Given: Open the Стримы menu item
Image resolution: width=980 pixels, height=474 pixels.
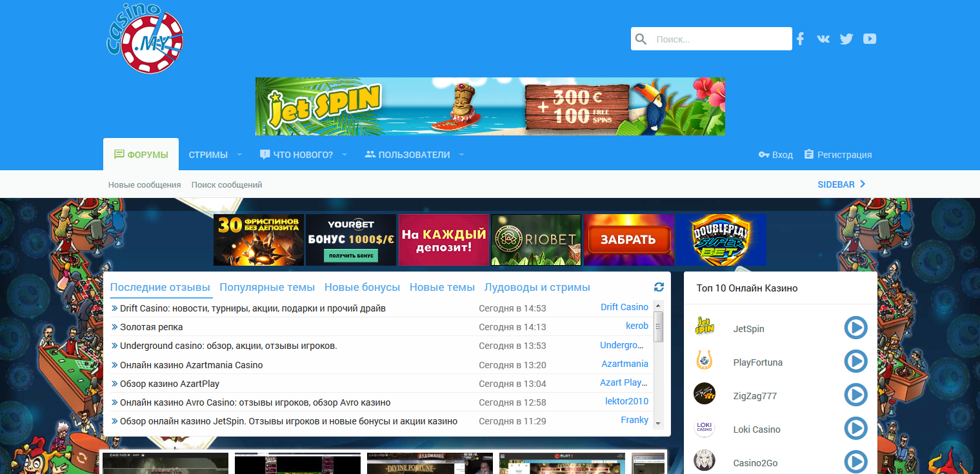Looking at the screenshot, I should 208,155.
